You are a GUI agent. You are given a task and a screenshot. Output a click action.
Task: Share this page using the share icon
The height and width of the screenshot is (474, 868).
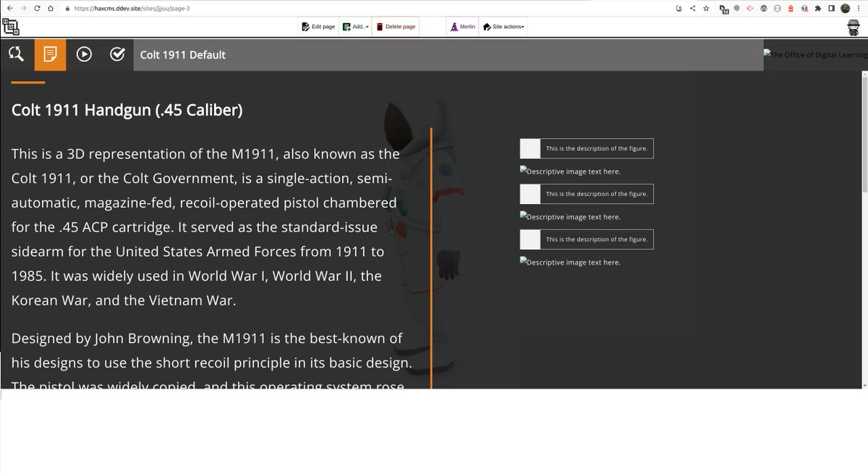692,9
